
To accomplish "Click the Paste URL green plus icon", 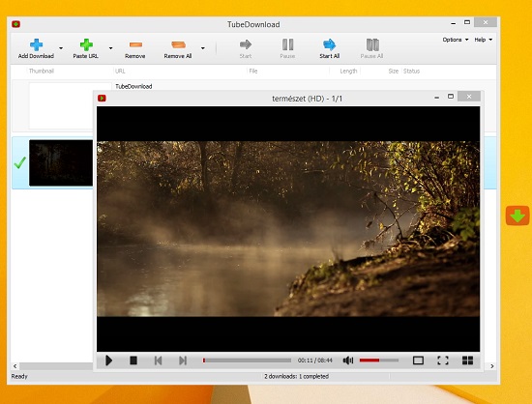I will click(x=86, y=44).
